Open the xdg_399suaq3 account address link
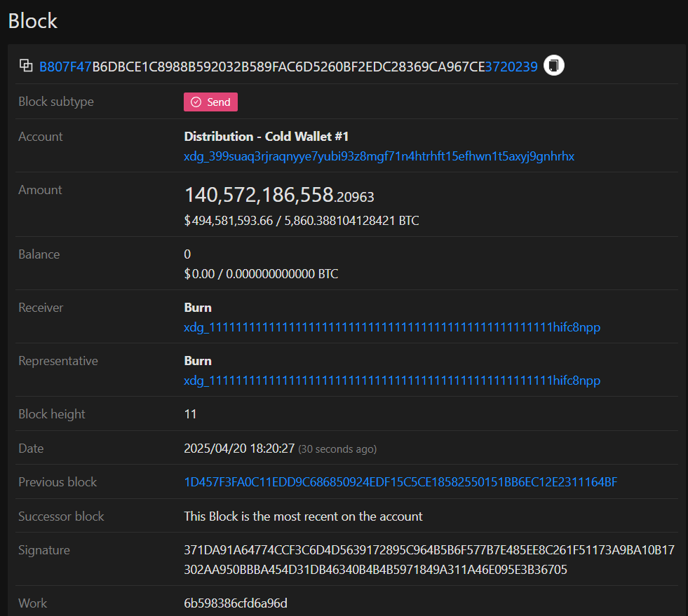This screenshot has height=616, width=688. (379, 156)
